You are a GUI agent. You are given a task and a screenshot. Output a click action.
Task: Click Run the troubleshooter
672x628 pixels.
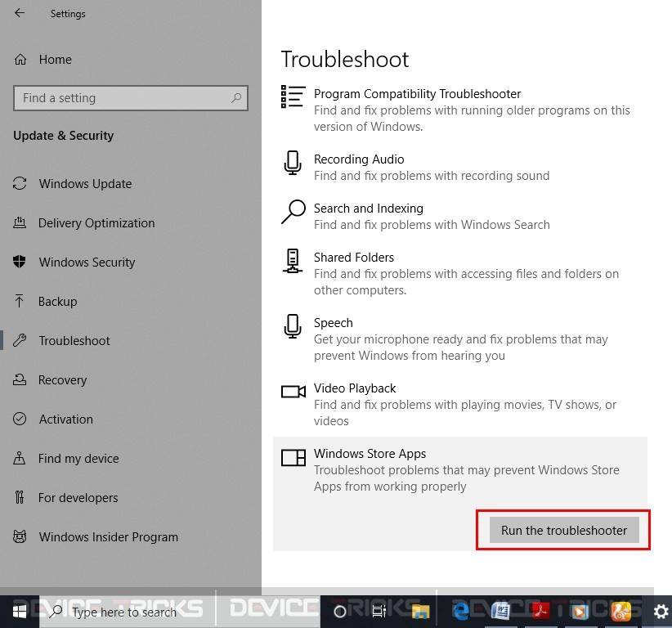(x=563, y=530)
